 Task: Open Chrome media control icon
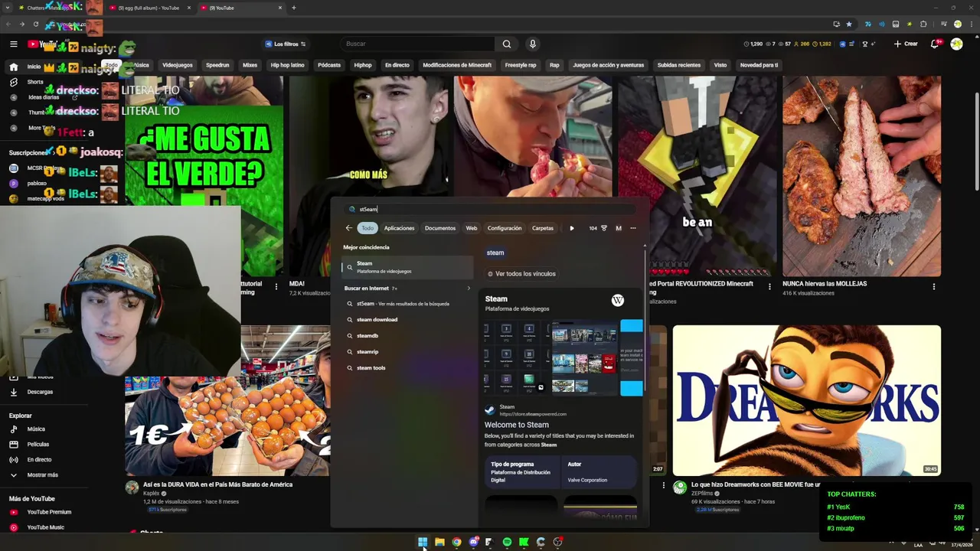pyautogui.click(x=943, y=24)
